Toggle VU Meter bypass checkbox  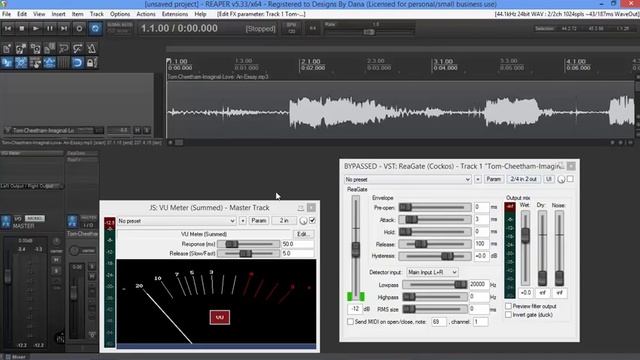(313, 221)
